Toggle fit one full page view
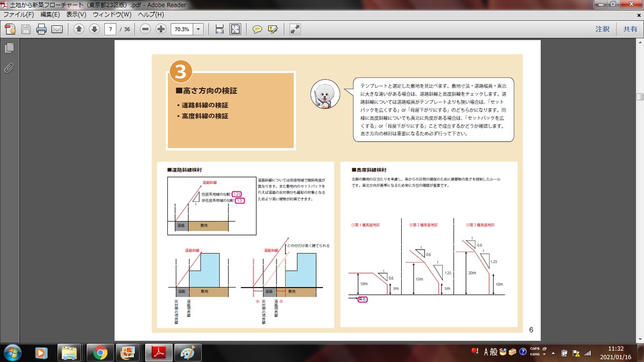This screenshot has height=362, width=644. coord(235,29)
